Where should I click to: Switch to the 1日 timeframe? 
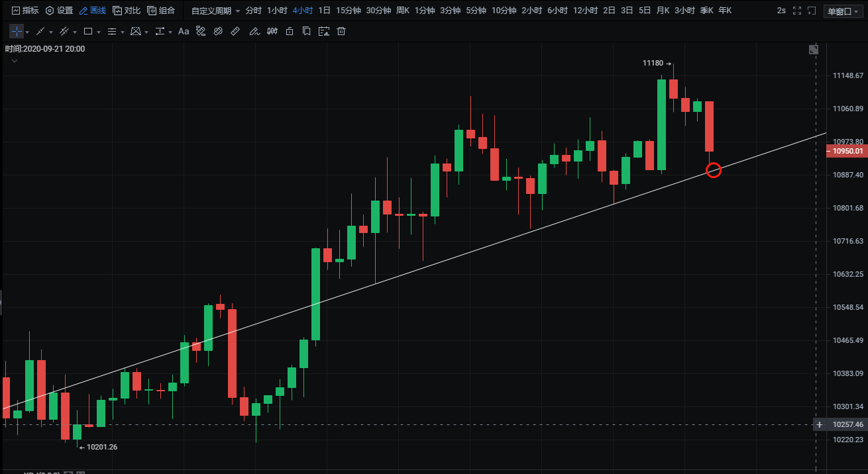[x=324, y=11]
